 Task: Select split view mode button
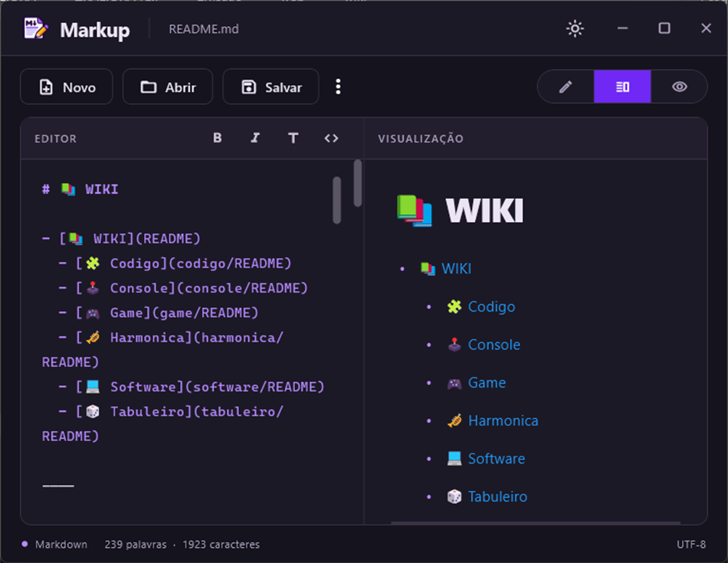(622, 87)
